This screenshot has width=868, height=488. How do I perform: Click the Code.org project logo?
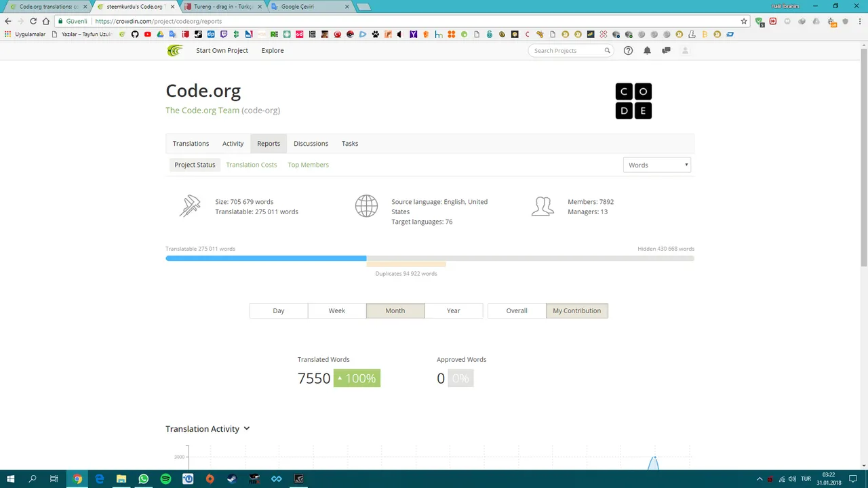click(633, 101)
